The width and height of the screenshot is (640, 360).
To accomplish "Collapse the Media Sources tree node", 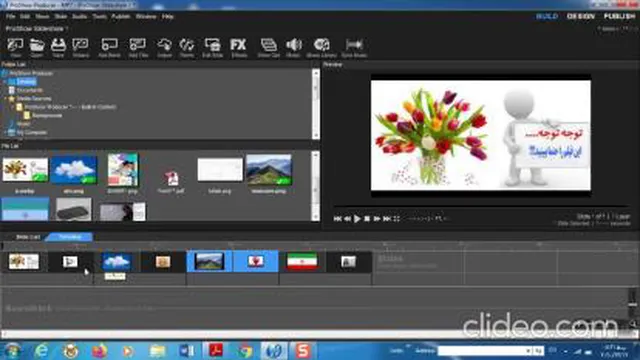I will (x=5, y=99).
